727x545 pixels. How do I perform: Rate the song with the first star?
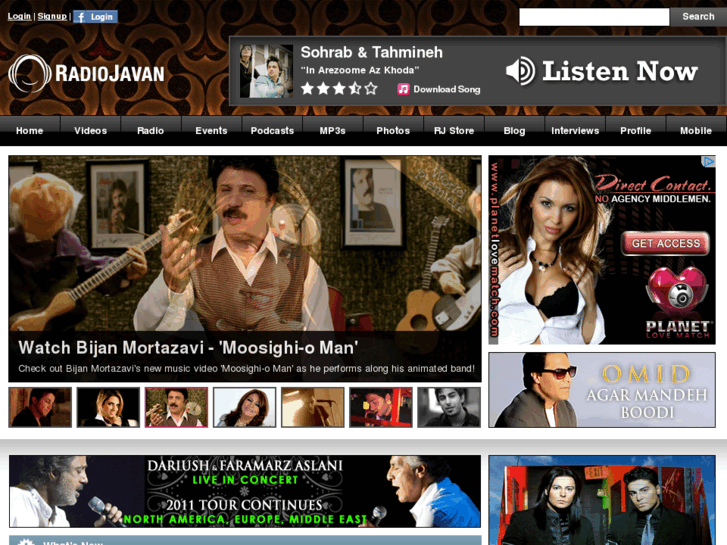[x=307, y=88]
